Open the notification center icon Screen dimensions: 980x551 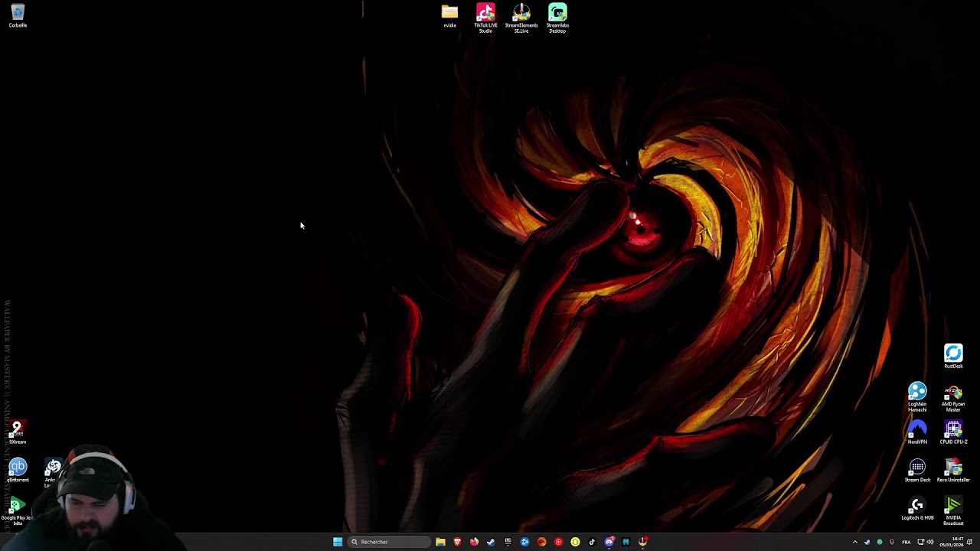pyautogui.click(x=971, y=542)
